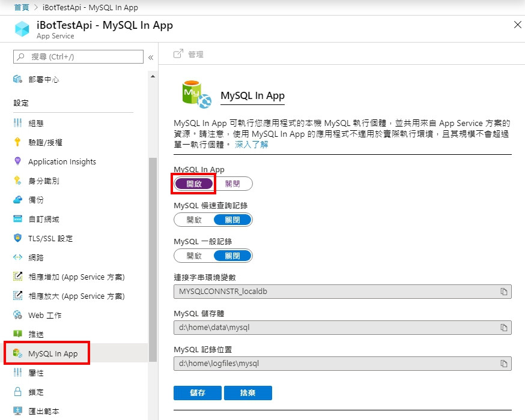Viewport: 525px width, 420px height.
Task: Click the sidebar scrollbar thumb
Action: pyautogui.click(x=153, y=259)
